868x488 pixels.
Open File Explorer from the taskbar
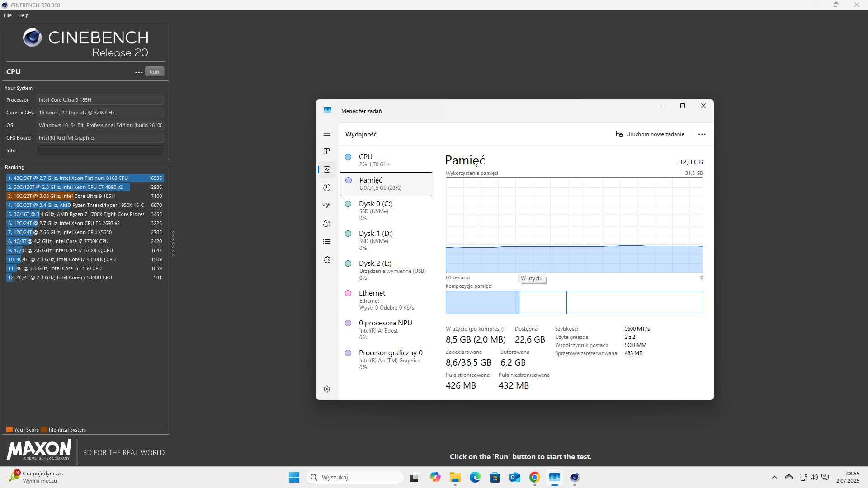[455, 477]
